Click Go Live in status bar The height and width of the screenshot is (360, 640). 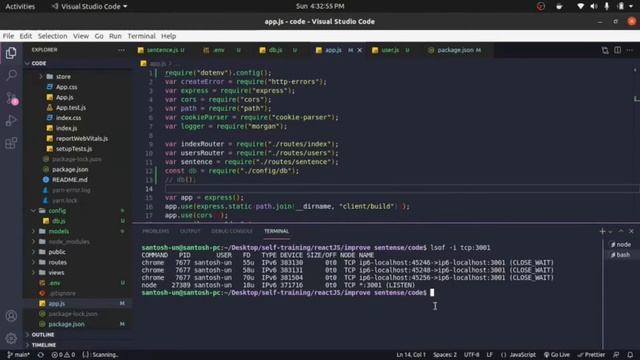click(x=557, y=355)
